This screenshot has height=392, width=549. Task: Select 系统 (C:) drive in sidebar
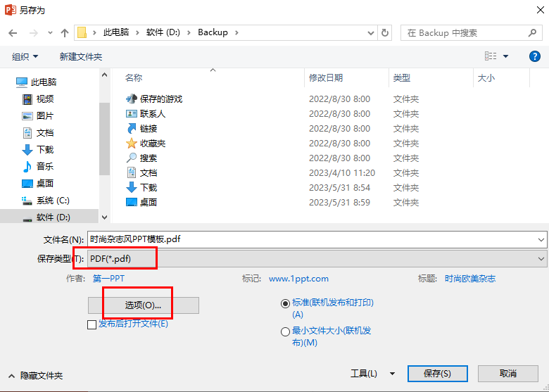[46, 201]
